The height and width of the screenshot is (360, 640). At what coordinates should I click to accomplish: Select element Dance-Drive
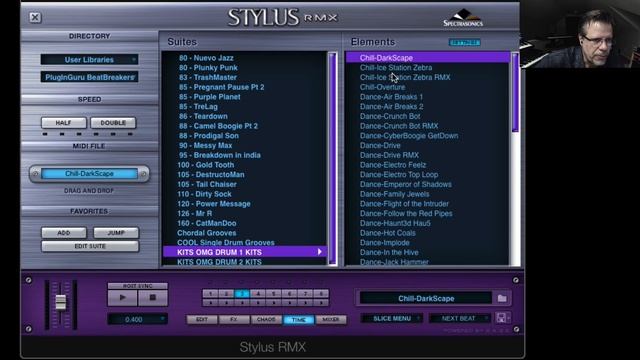click(x=380, y=146)
